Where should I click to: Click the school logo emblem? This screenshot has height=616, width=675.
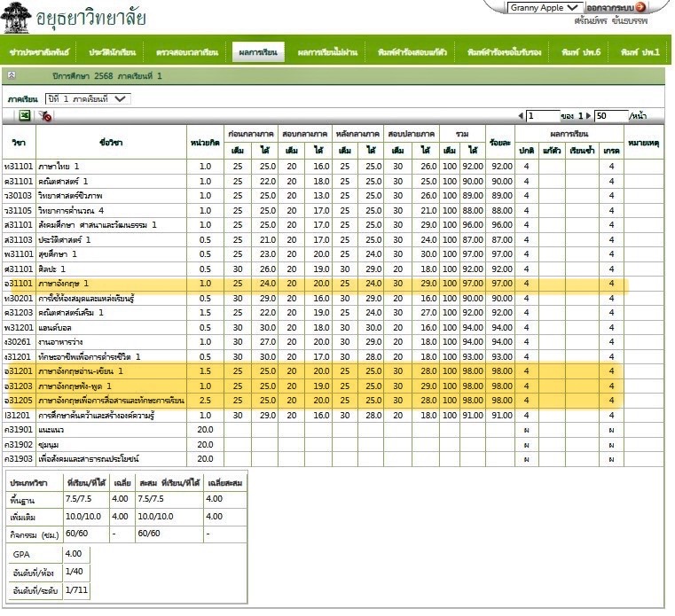point(15,18)
